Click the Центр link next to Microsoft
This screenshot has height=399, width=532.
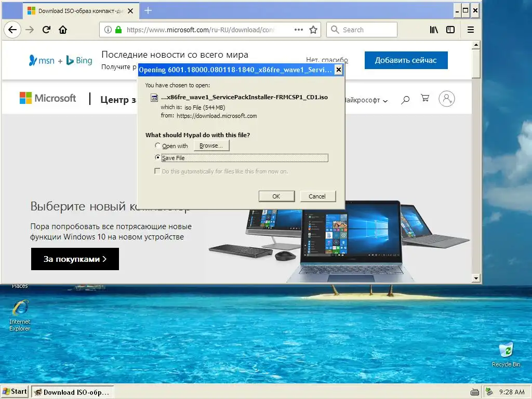tap(118, 100)
